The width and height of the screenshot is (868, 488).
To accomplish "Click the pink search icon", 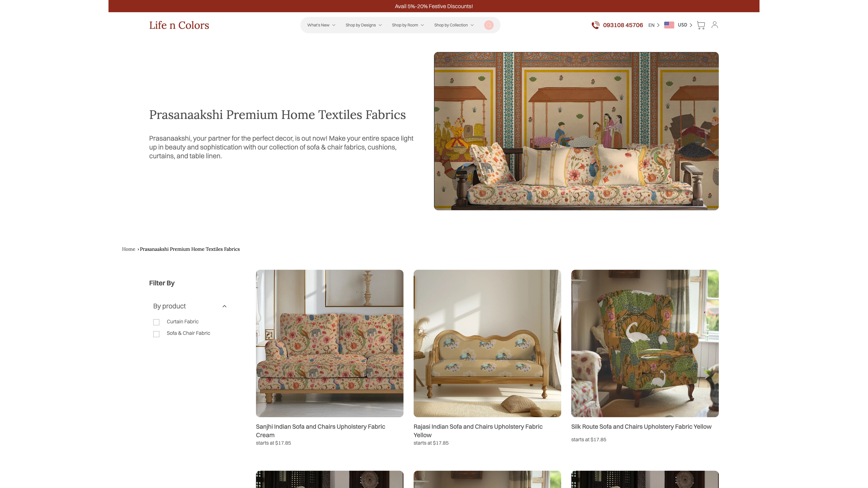I will click(489, 25).
